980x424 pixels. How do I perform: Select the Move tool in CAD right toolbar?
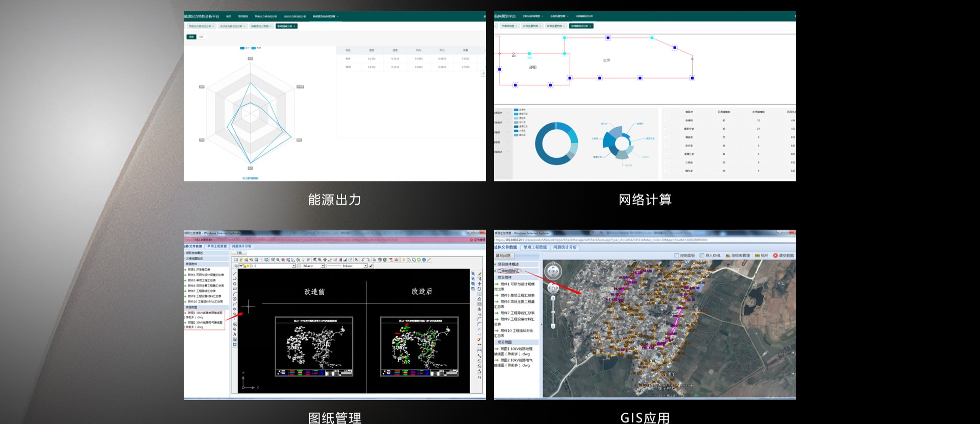pyautogui.click(x=479, y=284)
